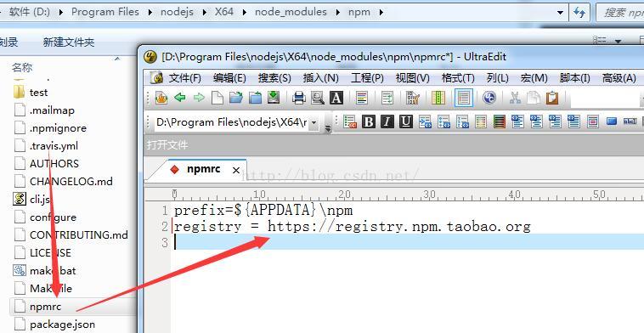
Task: Expand the file path dropdown in UltraEdit
Action: pos(314,122)
